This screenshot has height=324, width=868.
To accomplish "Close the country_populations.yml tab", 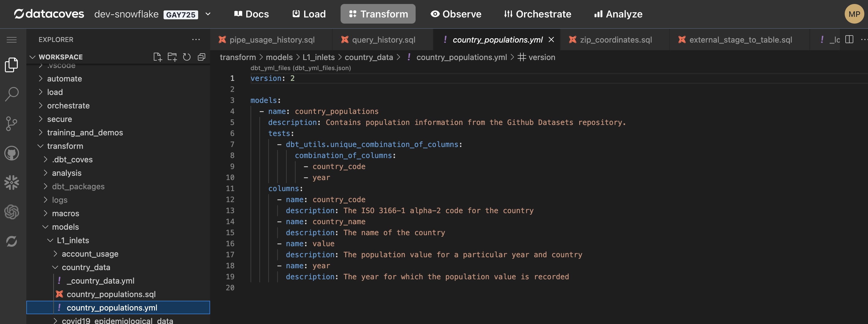I will (x=551, y=40).
